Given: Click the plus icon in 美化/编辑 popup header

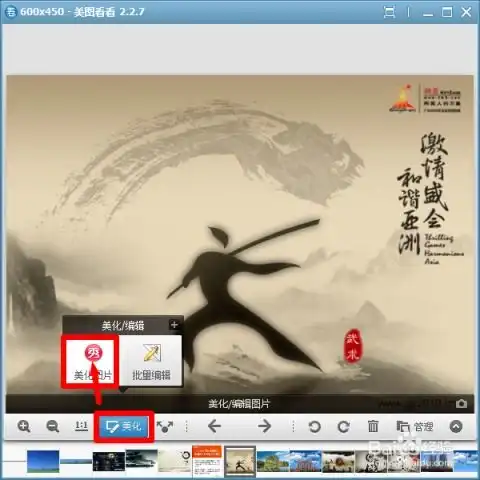Looking at the screenshot, I should (x=174, y=325).
